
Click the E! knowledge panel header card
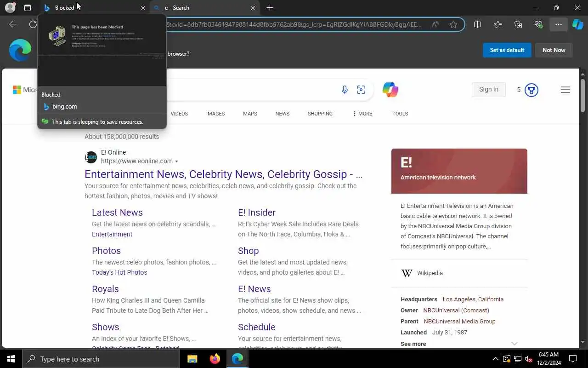coord(459,171)
